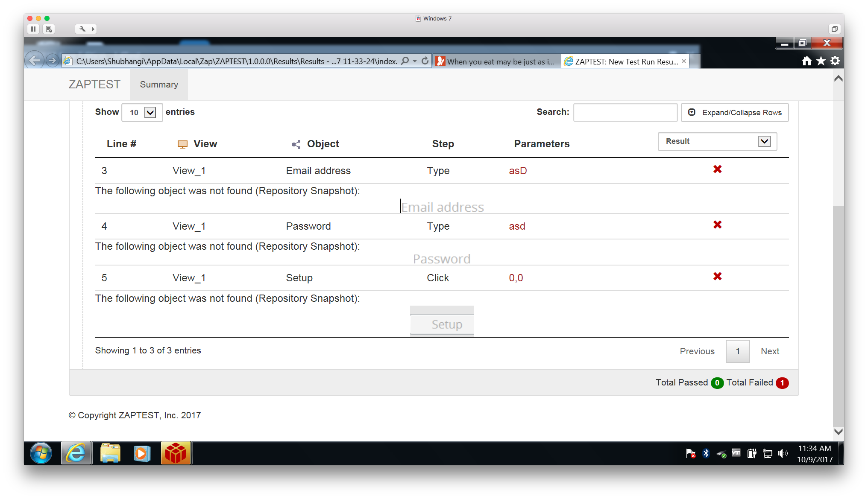Click the ZAPTEST brand link
The image size is (868, 499).
tap(94, 85)
